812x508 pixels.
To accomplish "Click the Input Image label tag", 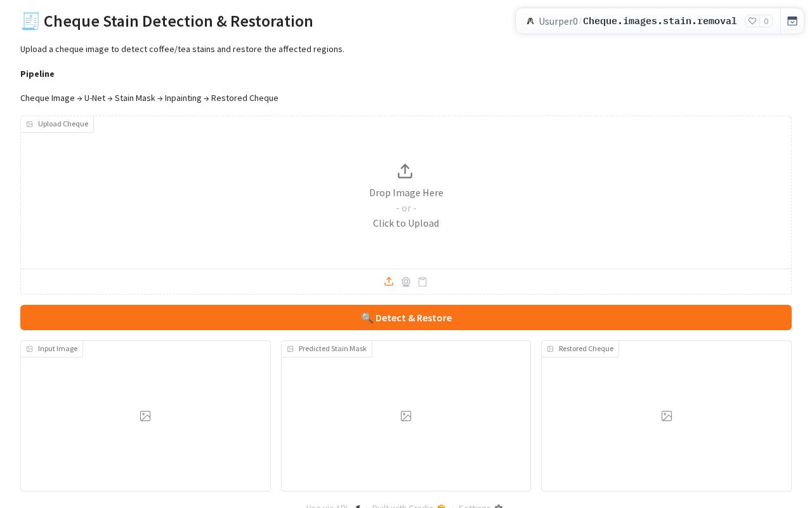I will [52, 349].
